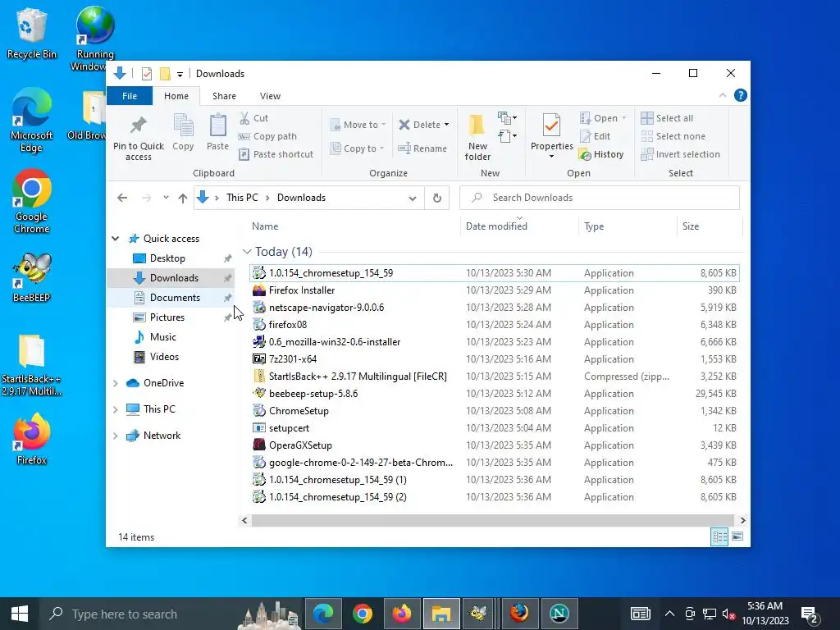
Task: Collapse the Today (14) group
Action: (x=247, y=251)
